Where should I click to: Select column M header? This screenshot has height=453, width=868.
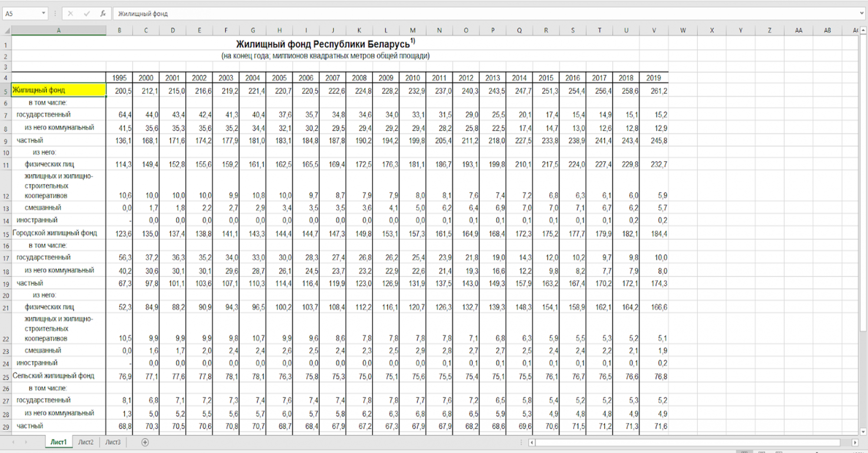coord(413,30)
